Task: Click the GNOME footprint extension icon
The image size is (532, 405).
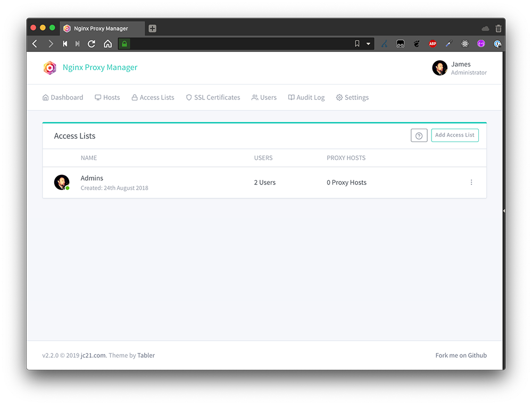Action: point(417,44)
